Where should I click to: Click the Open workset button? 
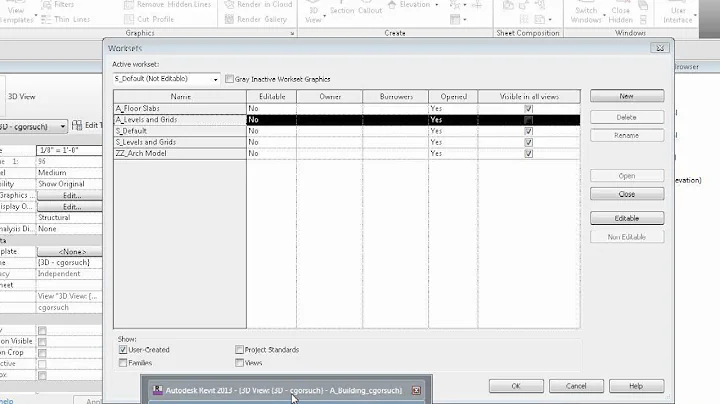(627, 176)
